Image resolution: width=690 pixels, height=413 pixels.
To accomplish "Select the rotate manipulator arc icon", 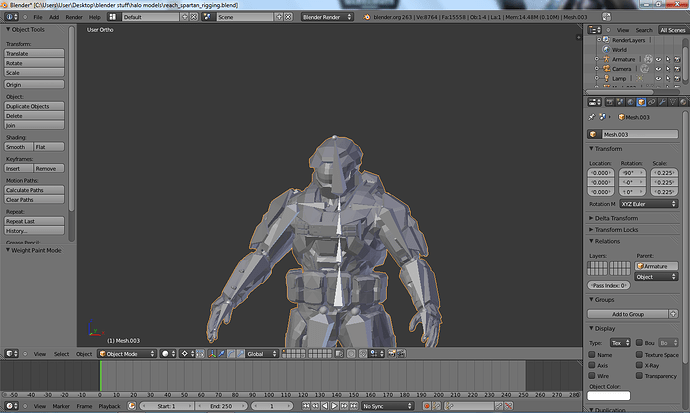I will [231, 354].
